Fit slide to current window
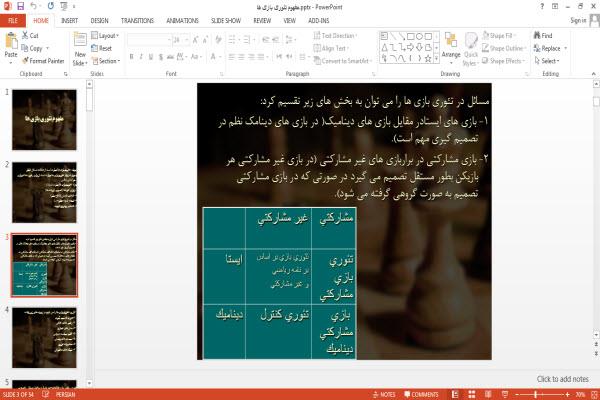Screen dimensions: 600x400 tap(594, 394)
